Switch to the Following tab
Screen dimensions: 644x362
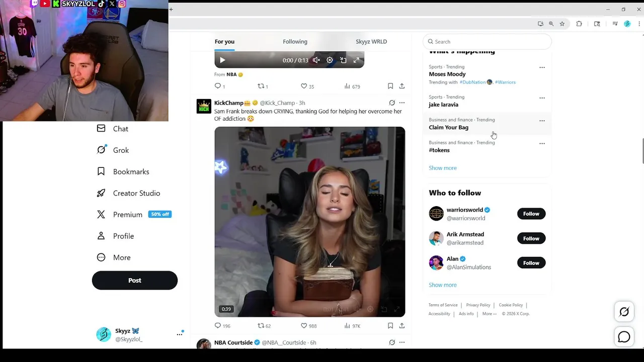(x=295, y=42)
